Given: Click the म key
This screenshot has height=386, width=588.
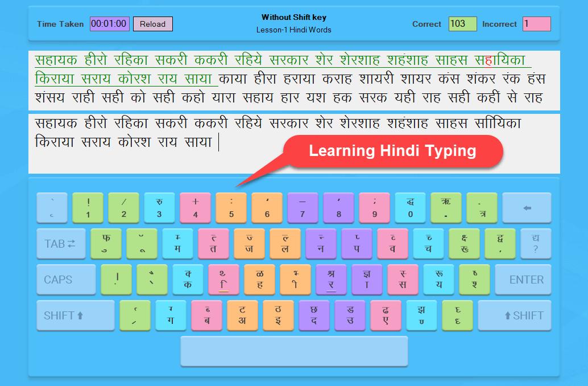Looking at the screenshot, I should point(177,244).
